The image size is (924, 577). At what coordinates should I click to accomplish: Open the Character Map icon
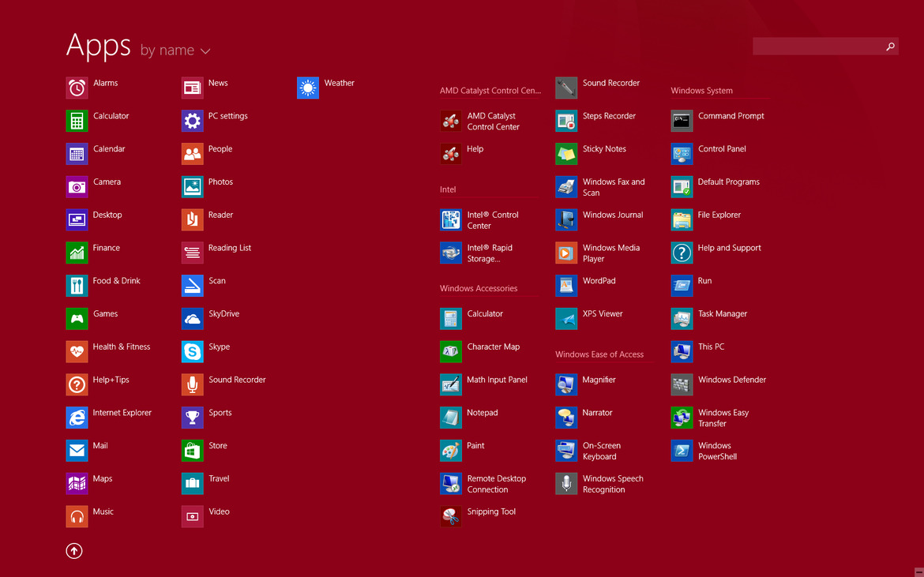point(451,351)
